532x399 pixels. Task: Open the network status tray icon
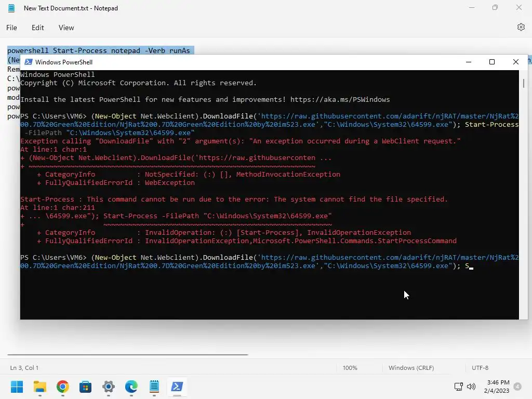[458, 387]
